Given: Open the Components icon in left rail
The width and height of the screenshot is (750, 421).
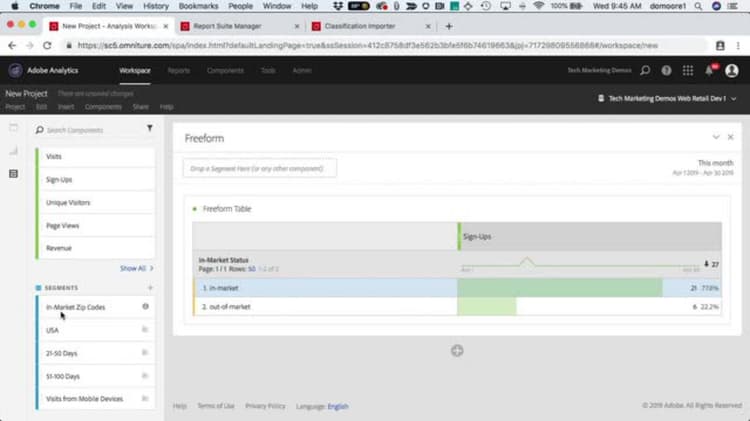Looking at the screenshot, I should (x=13, y=174).
